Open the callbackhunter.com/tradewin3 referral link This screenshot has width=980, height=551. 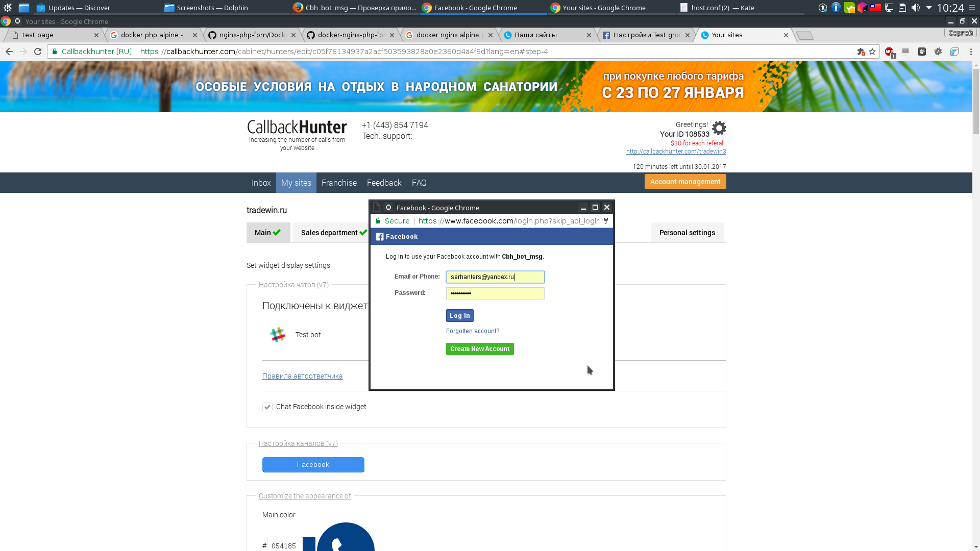click(x=676, y=152)
